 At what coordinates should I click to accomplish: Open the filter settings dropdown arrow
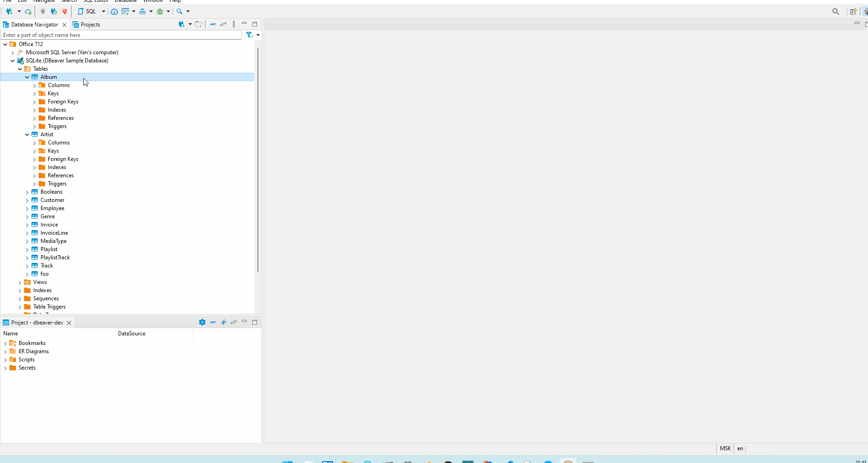tap(258, 35)
